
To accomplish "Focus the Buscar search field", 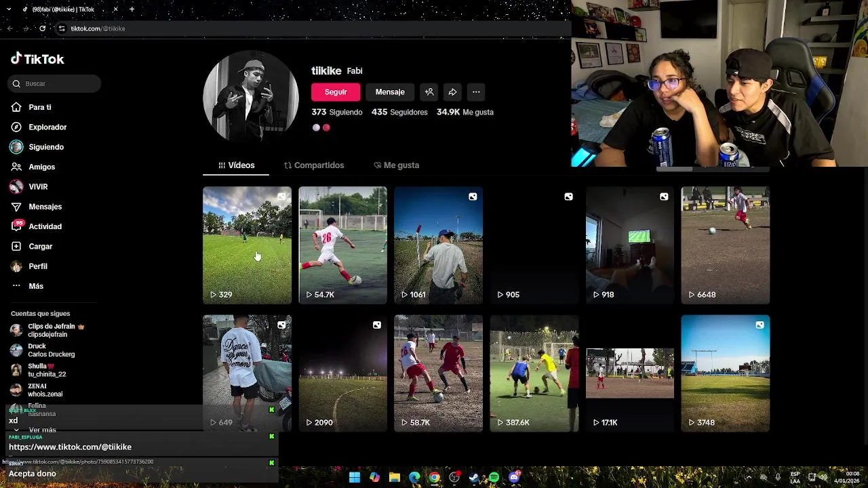I will coord(55,83).
